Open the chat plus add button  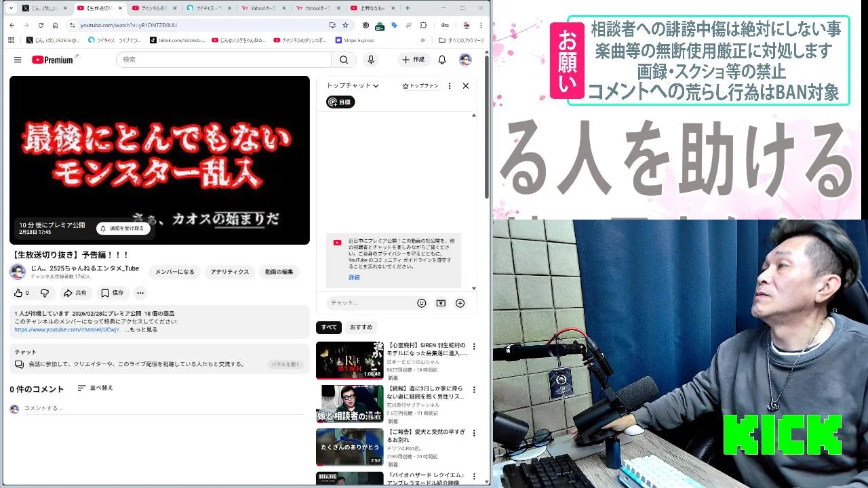pyautogui.click(x=460, y=303)
